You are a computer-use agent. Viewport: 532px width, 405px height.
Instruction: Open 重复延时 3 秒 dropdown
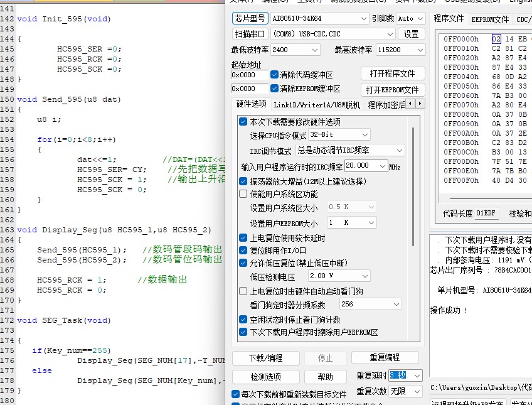tap(405, 375)
